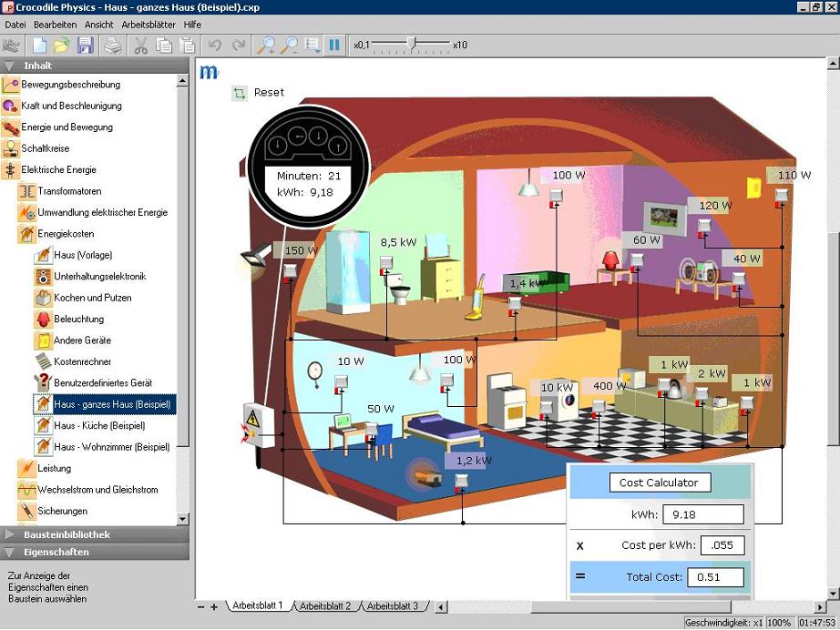840x630 pixels.
Task: Adjust the simulation speed slider
Action: pyautogui.click(x=412, y=43)
